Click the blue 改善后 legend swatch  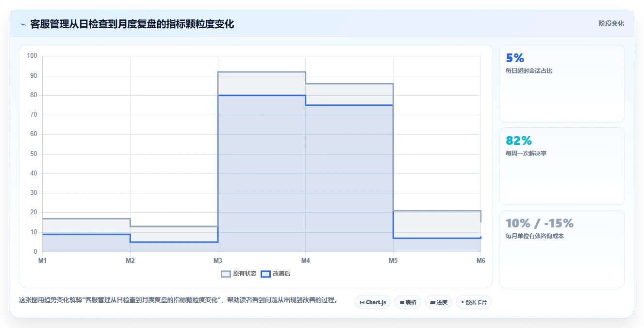point(265,274)
